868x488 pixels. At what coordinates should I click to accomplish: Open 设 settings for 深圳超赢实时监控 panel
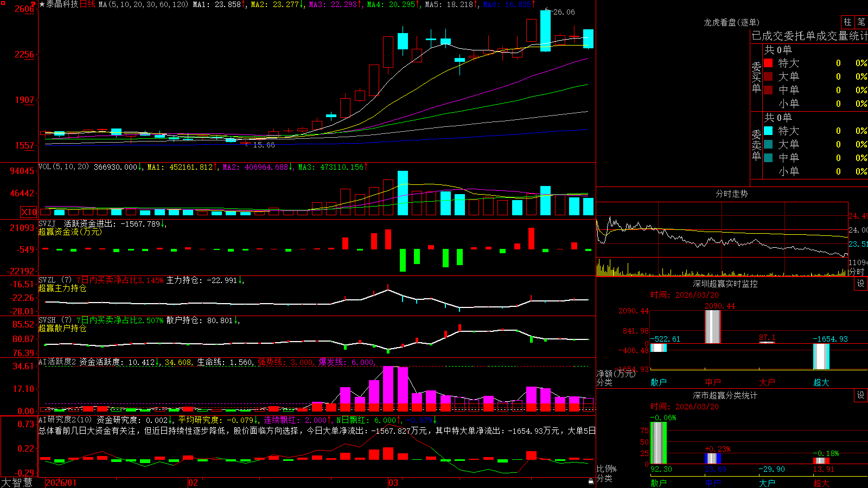click(x=861, y=284)
